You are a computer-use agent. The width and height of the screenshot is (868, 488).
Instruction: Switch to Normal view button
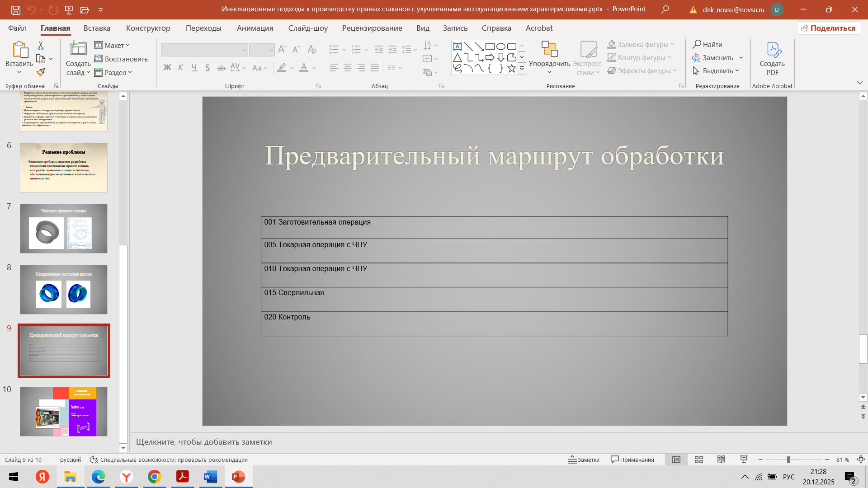(x=676, y=460)
